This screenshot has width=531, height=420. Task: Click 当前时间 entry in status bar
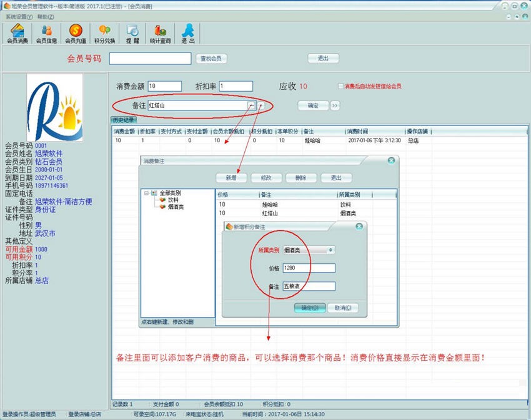[284, 414]
